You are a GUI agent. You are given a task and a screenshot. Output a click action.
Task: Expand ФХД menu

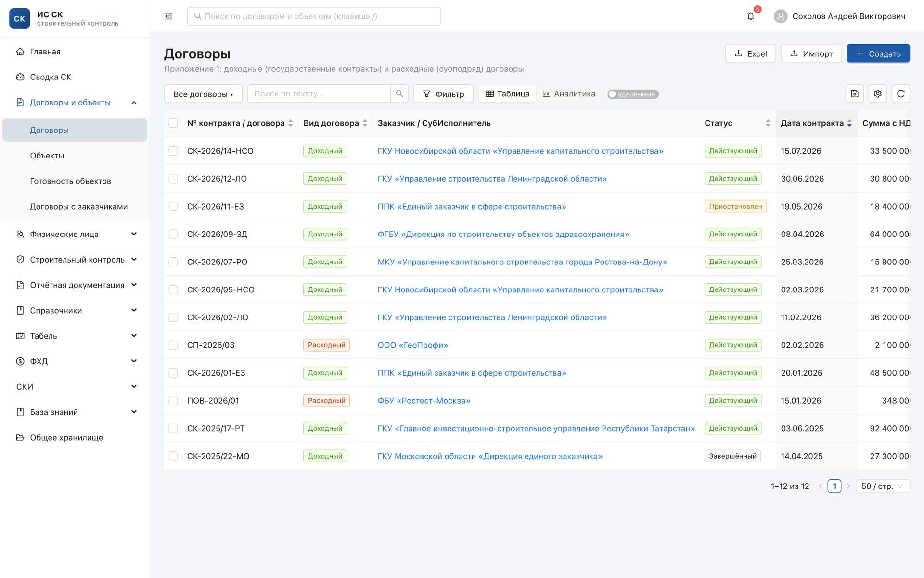(x=75, y=361)
